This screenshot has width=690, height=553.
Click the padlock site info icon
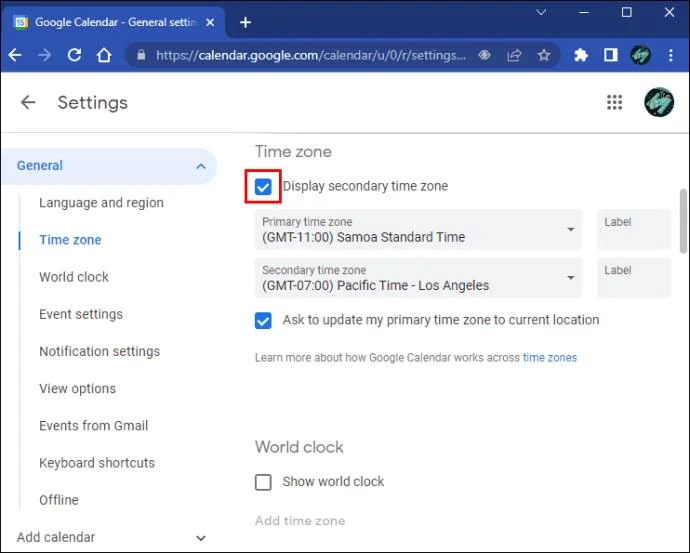(141, 55)
